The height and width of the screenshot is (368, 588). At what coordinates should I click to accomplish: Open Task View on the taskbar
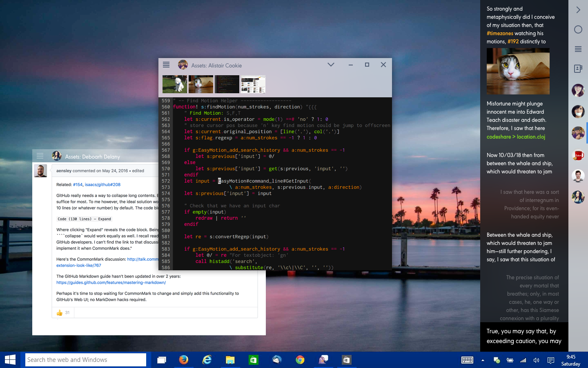pos(162,360)
